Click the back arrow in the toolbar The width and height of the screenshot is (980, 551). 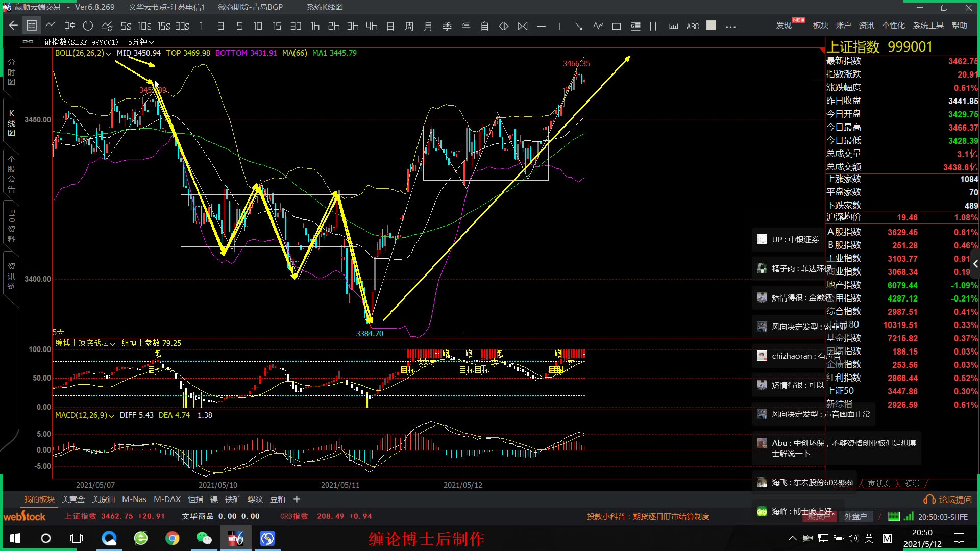tap(13, 26)
